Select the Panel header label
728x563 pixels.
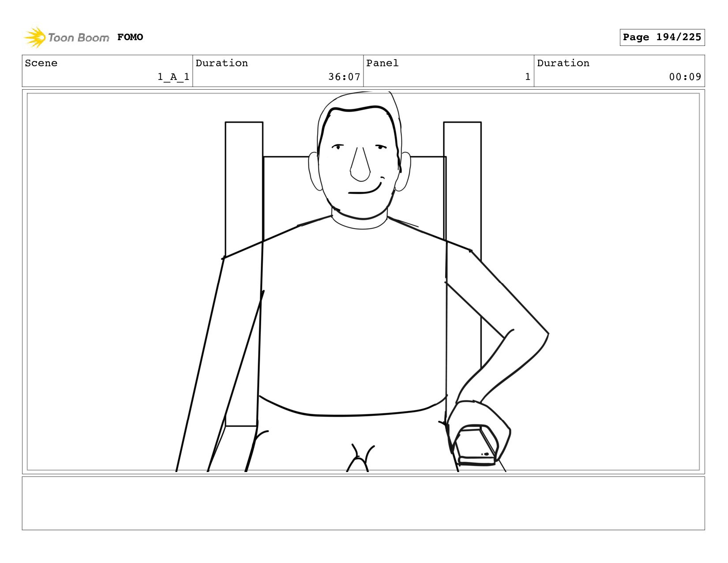pyautogui.click(x=382, y=63)
